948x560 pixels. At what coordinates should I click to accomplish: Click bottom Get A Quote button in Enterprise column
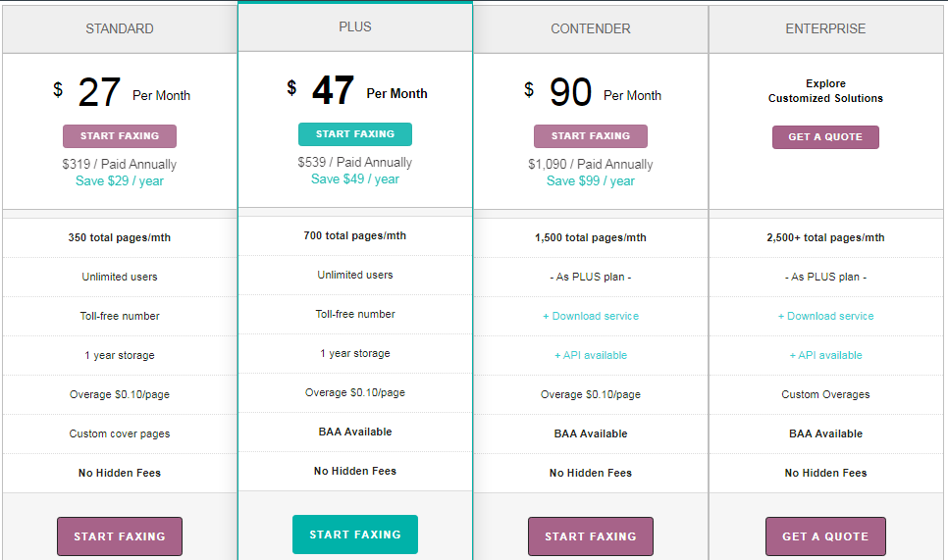tap(825, 536)
